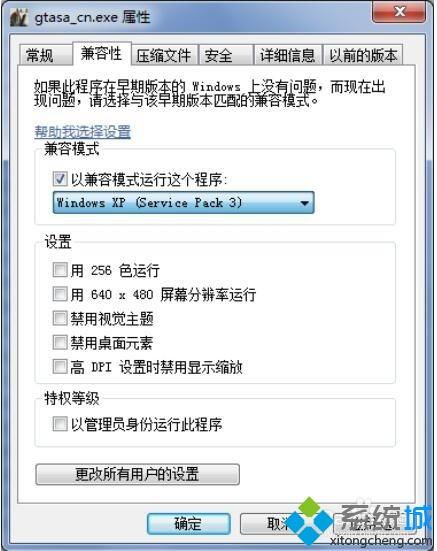The height and width of the screenshot is (551, 437).
Task: Click 更改所有用户的设置 button
Action: 137,474
